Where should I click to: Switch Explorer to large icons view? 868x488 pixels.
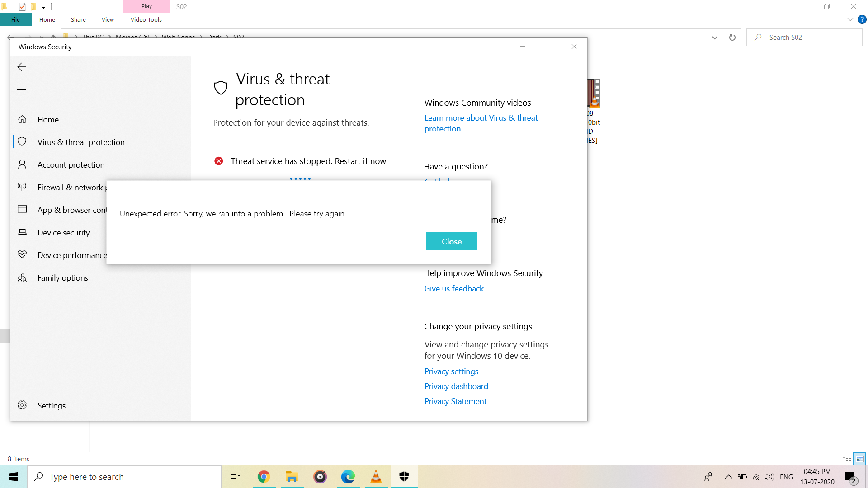pyautogui.click(x=859, y=459)
